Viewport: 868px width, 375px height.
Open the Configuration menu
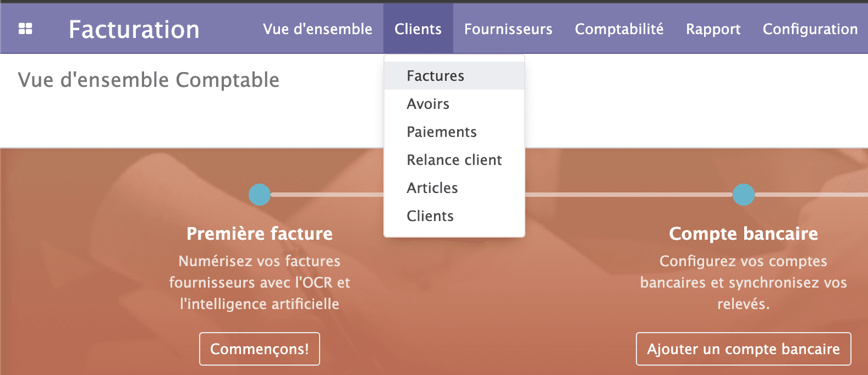pyautogui.click(x=810, y=29)
